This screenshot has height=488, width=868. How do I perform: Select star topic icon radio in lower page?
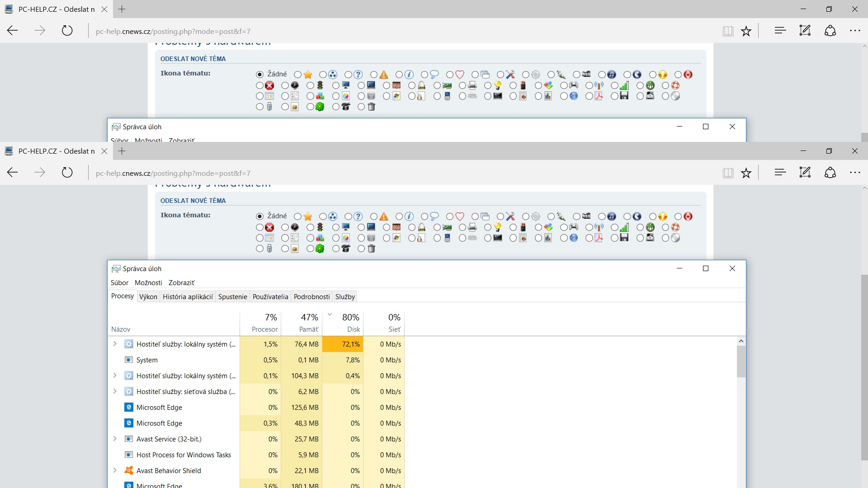(x=297, y=216)
